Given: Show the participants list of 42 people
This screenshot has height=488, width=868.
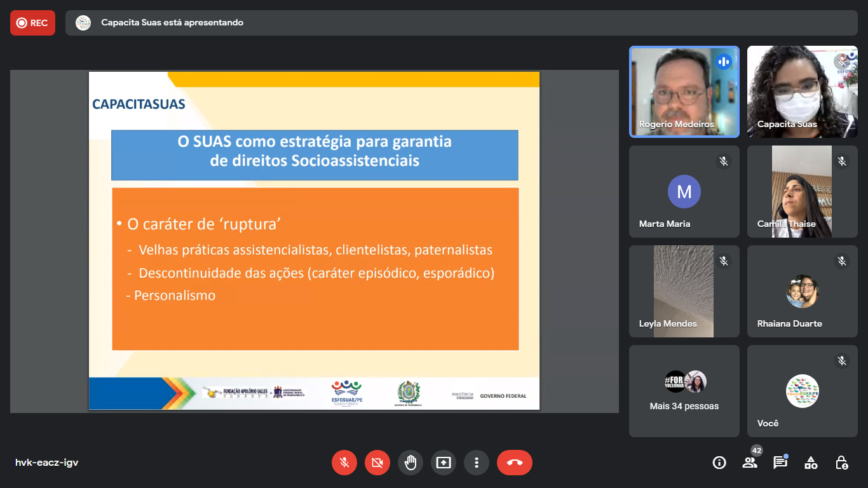Looking at the screenshot, I should coord(750,463).
